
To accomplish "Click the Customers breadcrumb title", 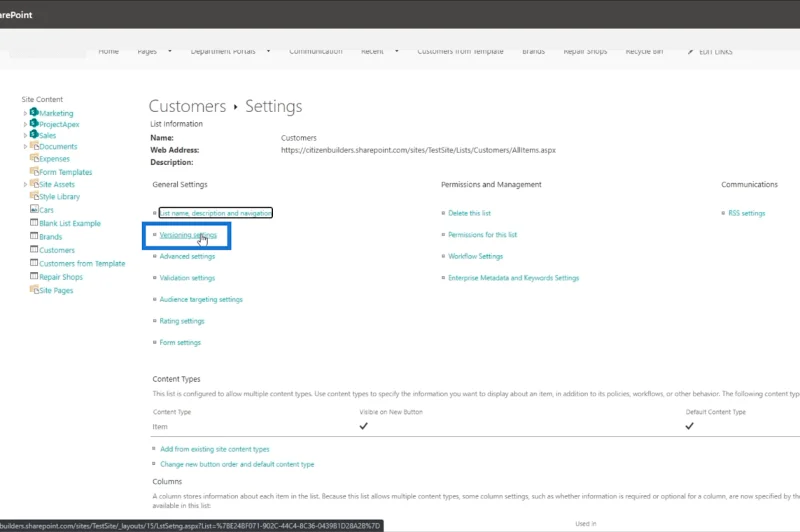I will coord(187,106).
